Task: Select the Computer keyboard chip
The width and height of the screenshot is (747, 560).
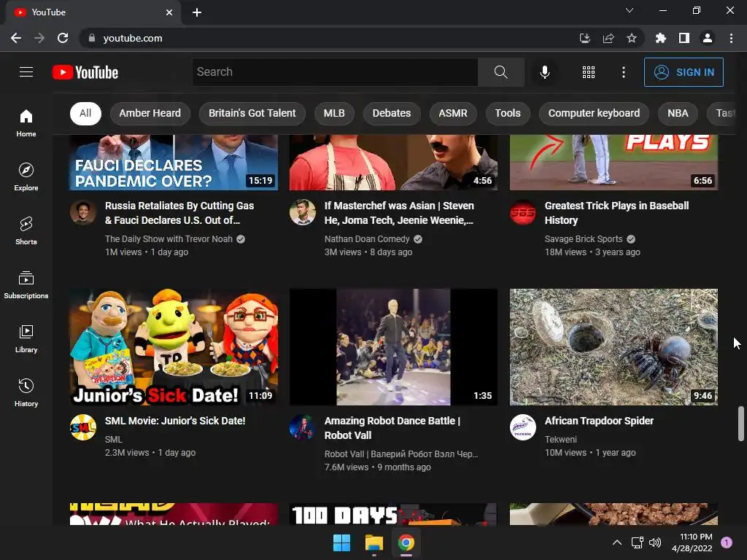Action: tap(594, 113)
